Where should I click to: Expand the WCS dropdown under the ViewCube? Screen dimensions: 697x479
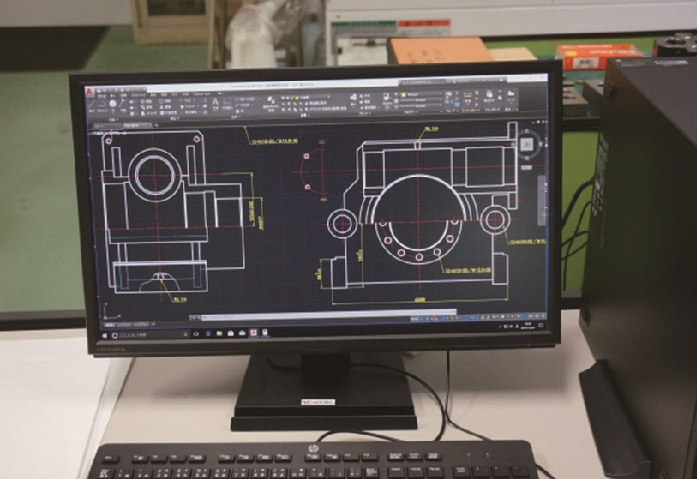click(x=525, y=165)
